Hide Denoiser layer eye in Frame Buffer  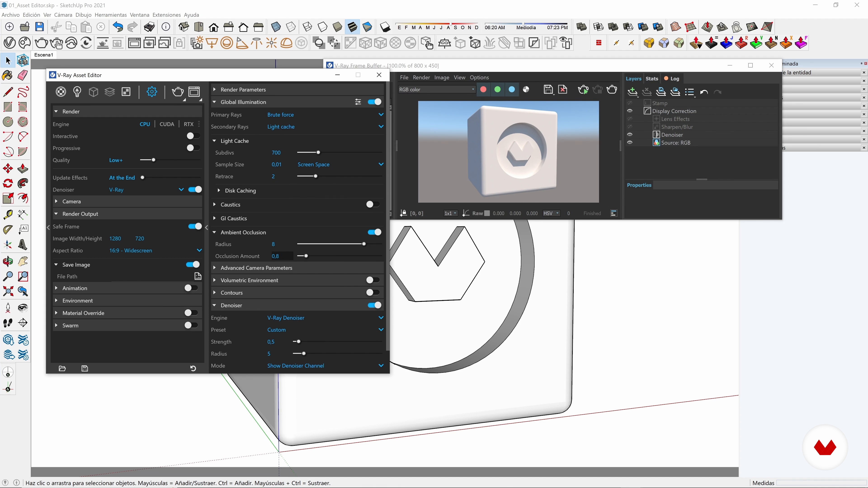coord(630,135)
